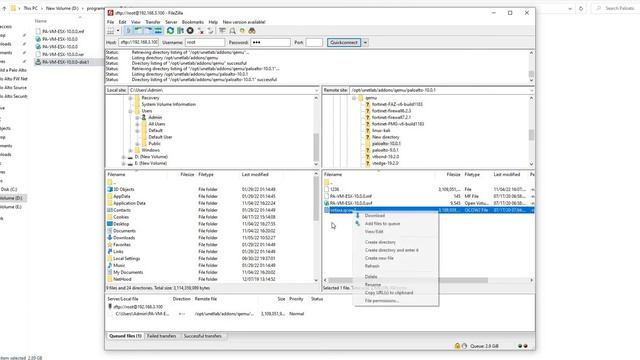Reconnect to the last server

tap(211, 31)
